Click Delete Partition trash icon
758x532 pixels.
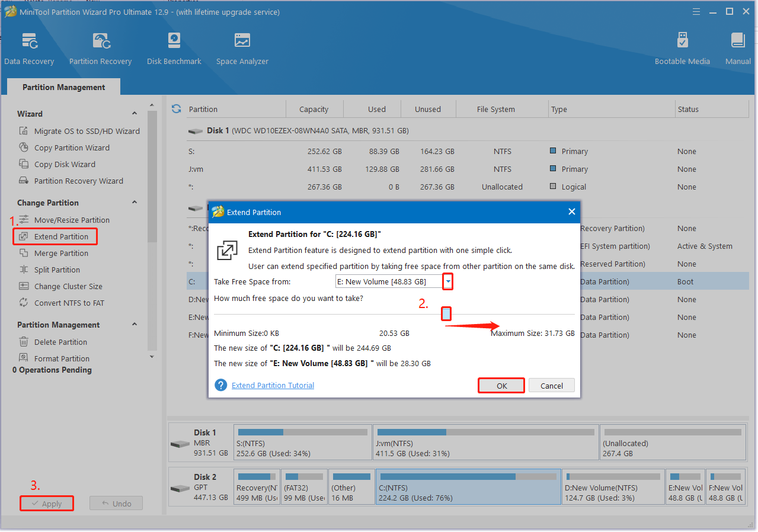click(x=24, y=342)
